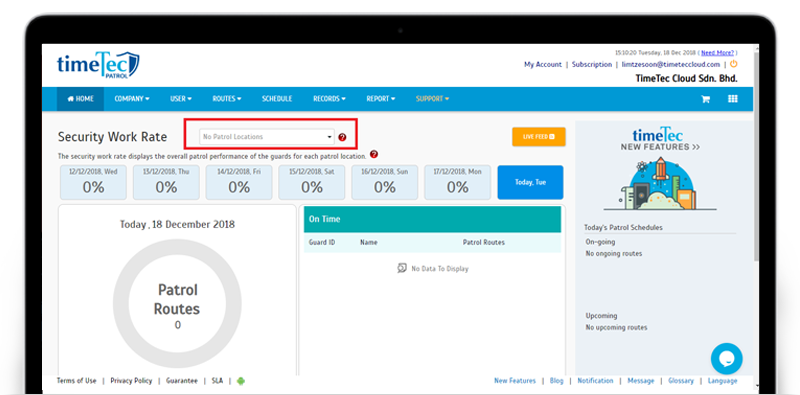Click the 'No ongoing routes' text
800x395 pixels.
(614, 254)
